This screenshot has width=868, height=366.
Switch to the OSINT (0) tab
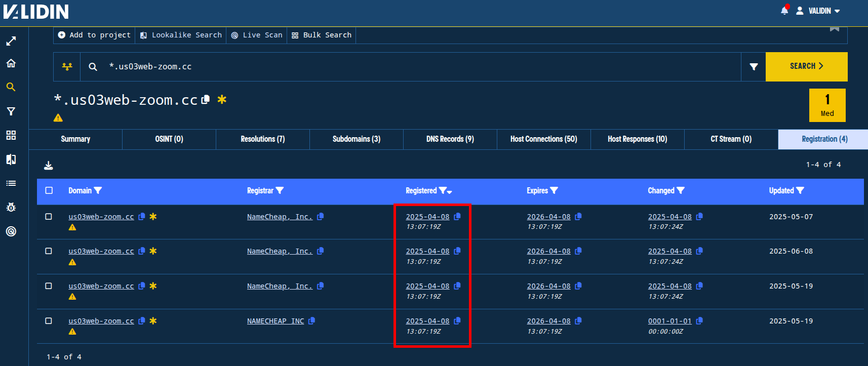169,139
